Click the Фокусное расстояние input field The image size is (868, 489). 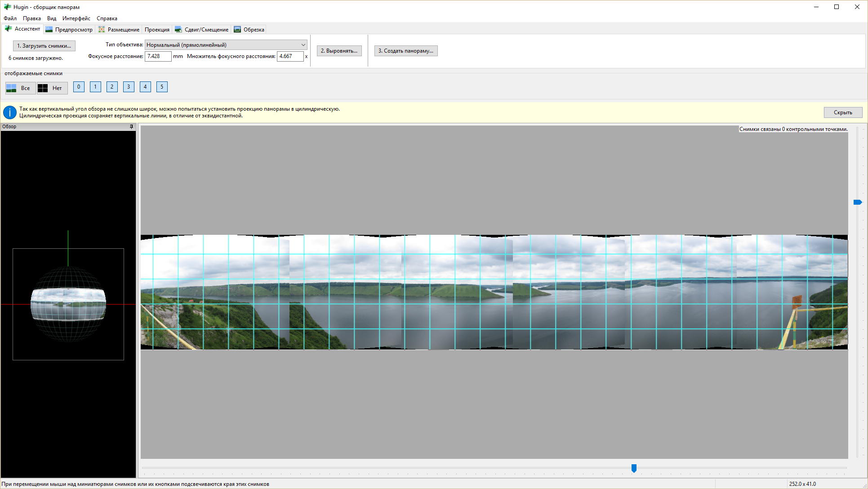point(158,56)
